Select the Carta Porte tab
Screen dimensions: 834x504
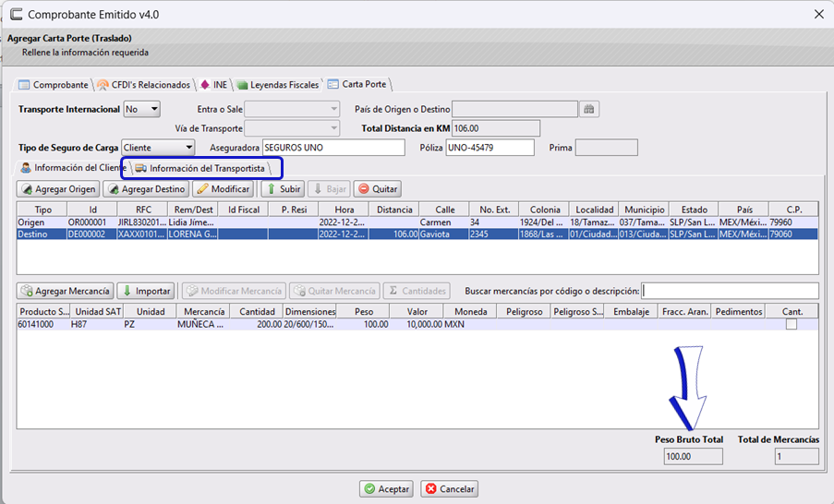tap(357, 84)
